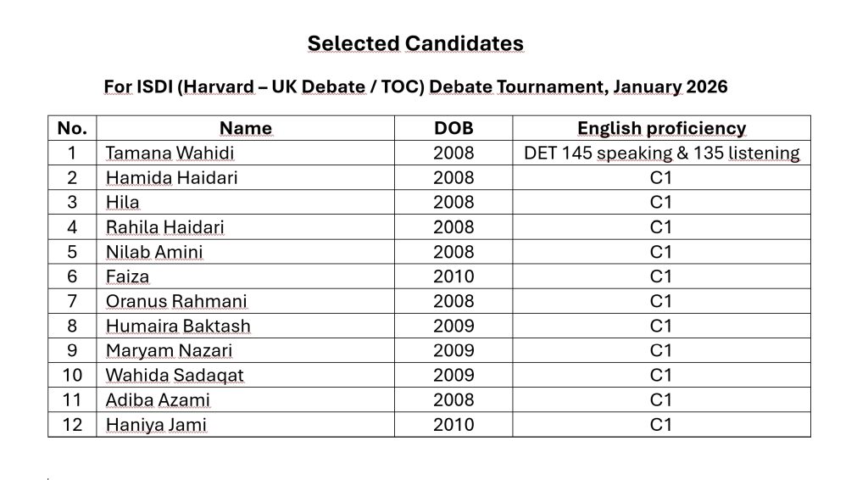Select the name Adiba Azami

158,399
